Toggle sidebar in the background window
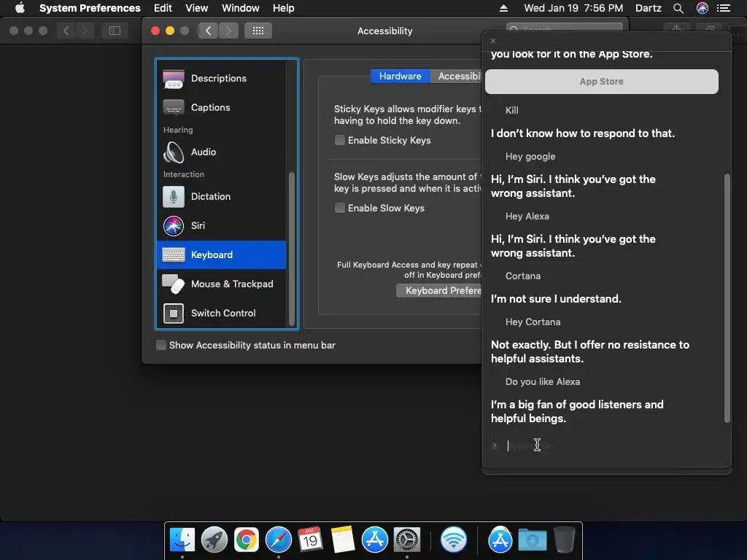This screenshot has width=747, height=560. pos(115,31)
